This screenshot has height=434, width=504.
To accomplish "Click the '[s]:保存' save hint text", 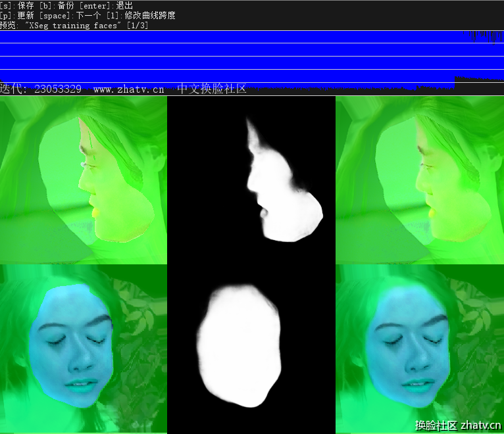I will tap(16, 5).
